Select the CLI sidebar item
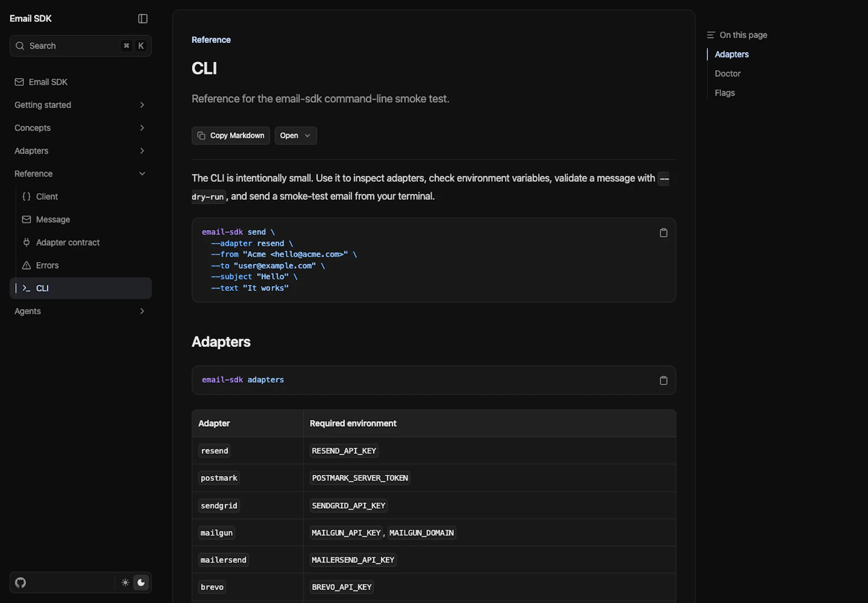 click(81, 288)
